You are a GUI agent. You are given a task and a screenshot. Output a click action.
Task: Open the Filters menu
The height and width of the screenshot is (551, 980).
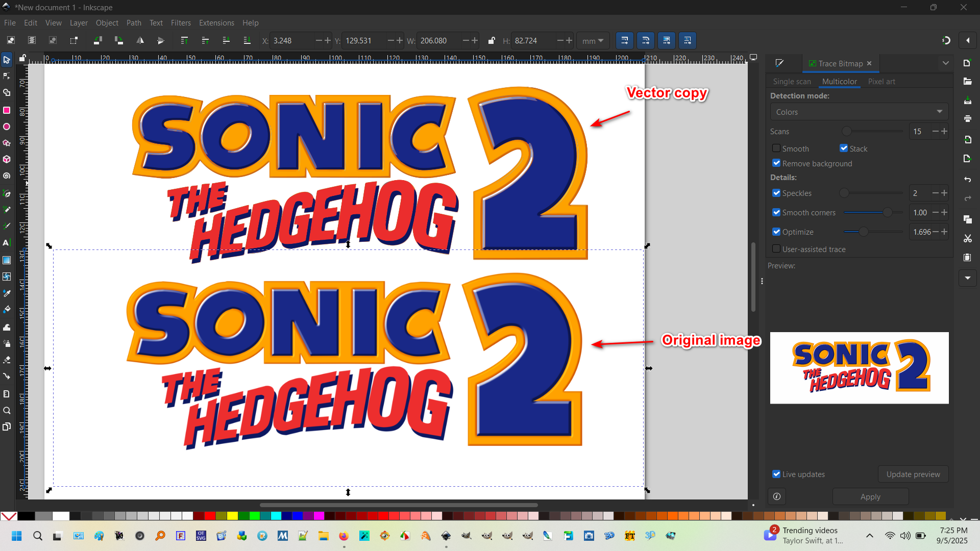tap(181, 23)
